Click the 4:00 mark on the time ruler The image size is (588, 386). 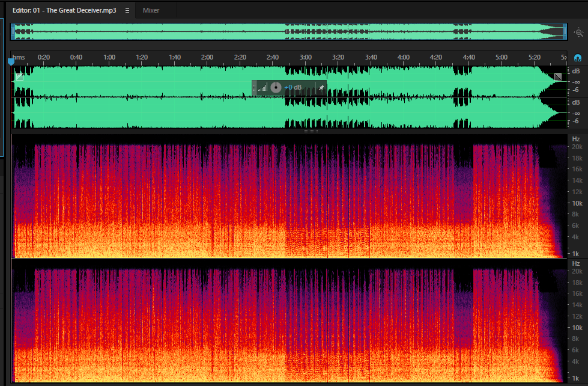tap(404, 58)
